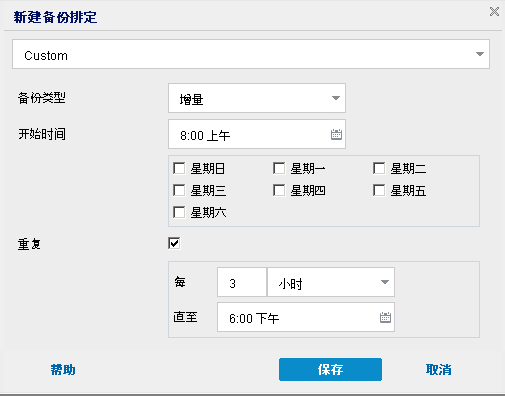The width and height of the screenshot is (505, 396).
Task: Open the until time picker icon
Action: [385, 317]
